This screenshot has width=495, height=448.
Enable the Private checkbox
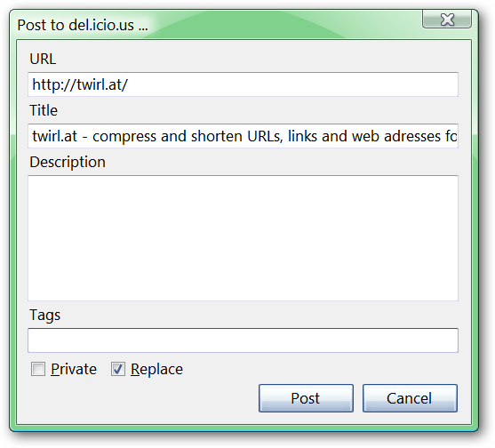coord(38,369)
